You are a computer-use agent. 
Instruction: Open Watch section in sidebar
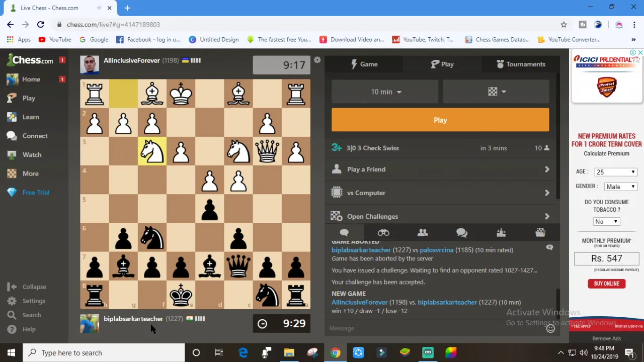pyautogui.click(x=32, y=155)
